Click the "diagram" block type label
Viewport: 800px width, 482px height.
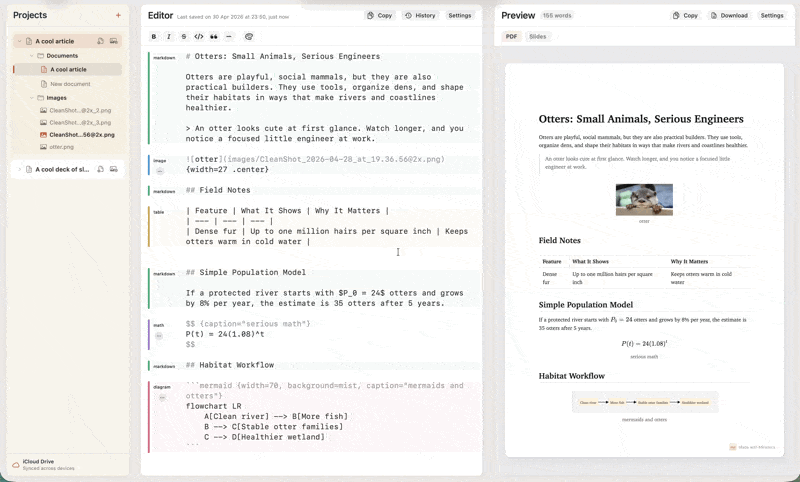point(162,387)
